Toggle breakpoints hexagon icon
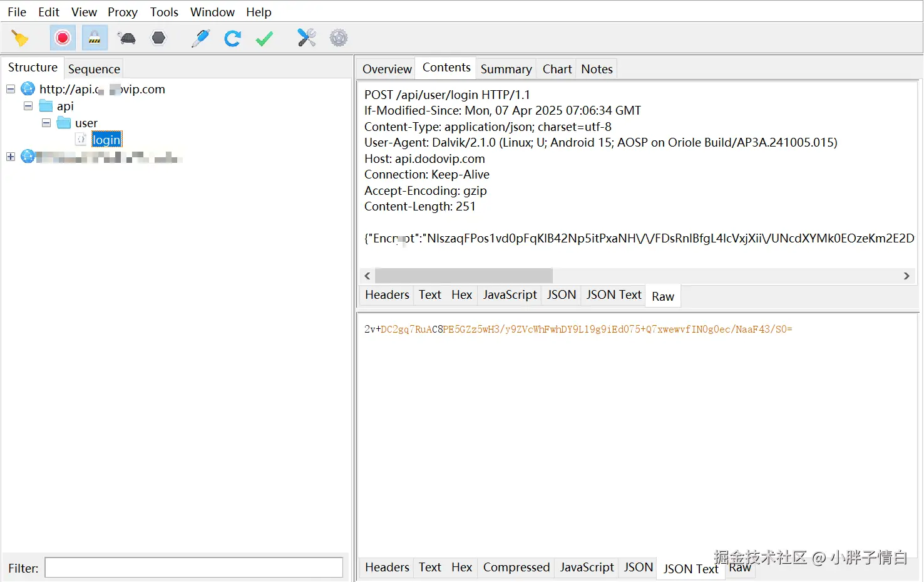924x582 pixels. coord(159,38)
